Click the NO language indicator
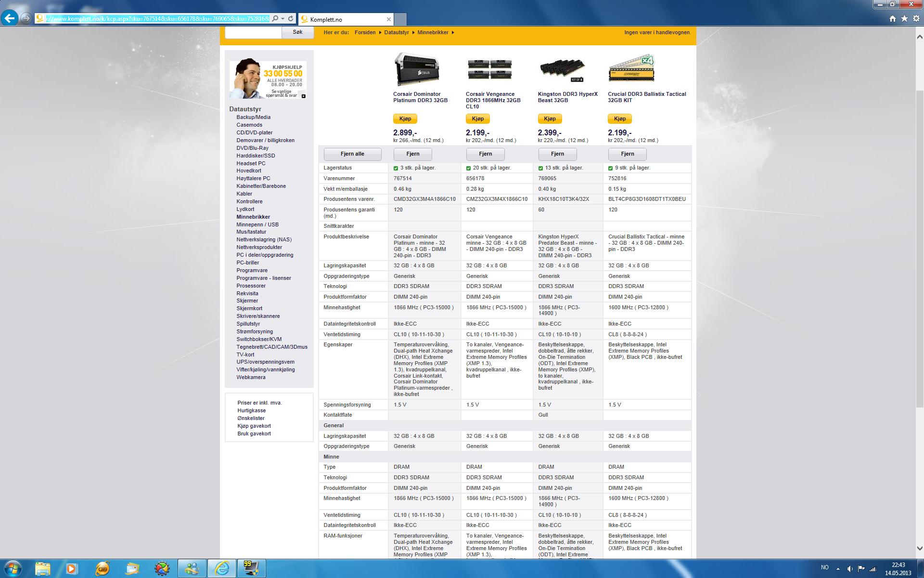 [x=824, y=567]
